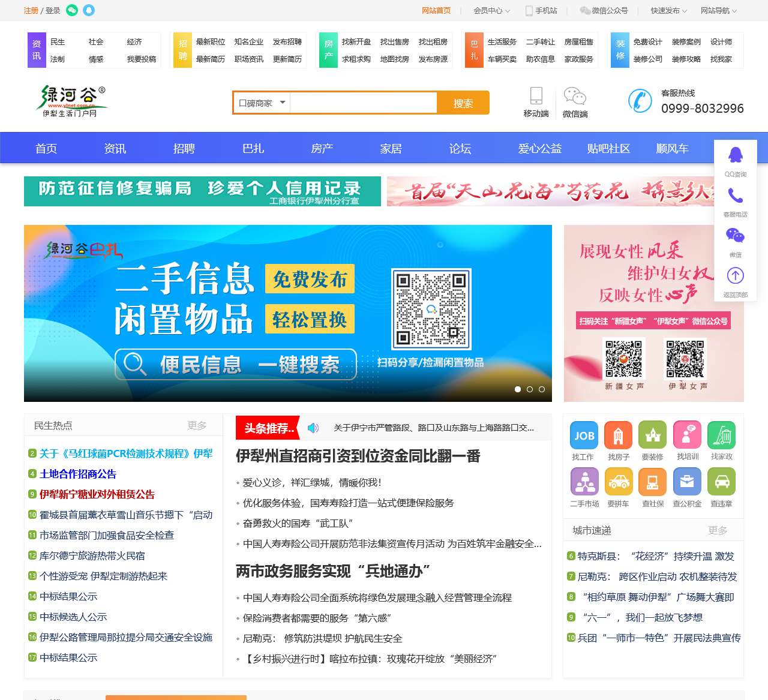Click the speaker icon beside 头条推荐

[x=311, y=428]
